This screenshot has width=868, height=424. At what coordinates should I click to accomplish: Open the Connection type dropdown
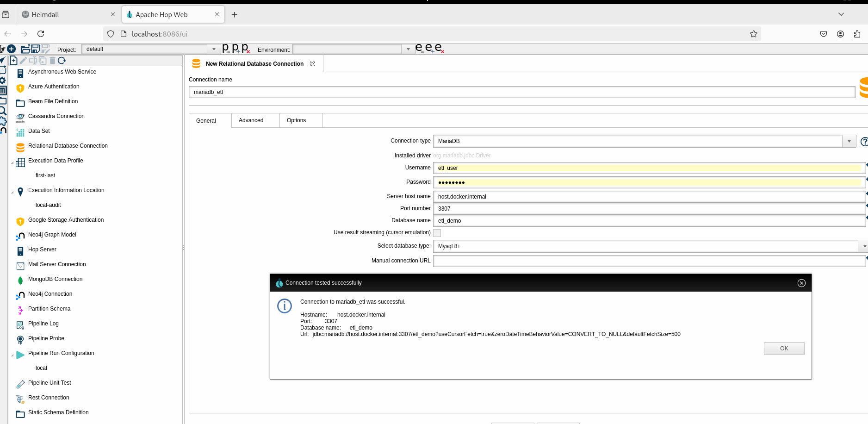click(x=849, y=142)
